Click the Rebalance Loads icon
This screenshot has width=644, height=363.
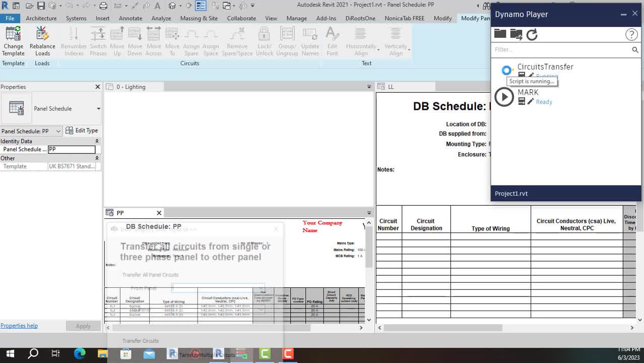[x=42, y=41]
